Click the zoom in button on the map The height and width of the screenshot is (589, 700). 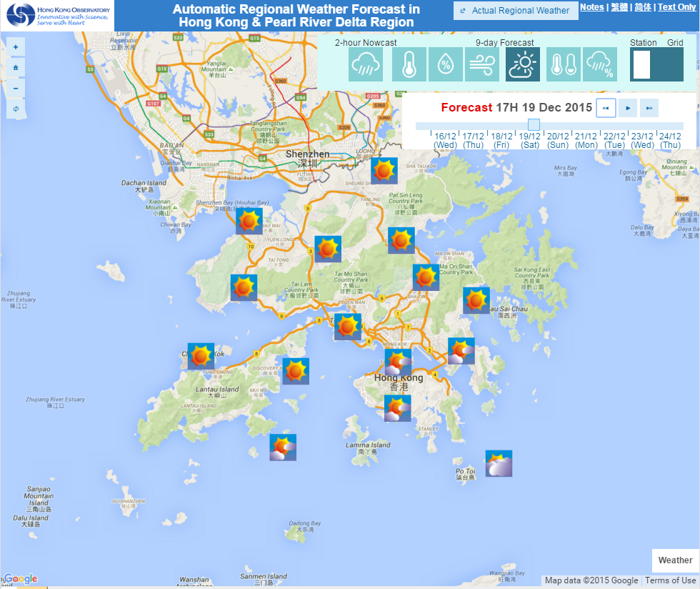(15, 46)
